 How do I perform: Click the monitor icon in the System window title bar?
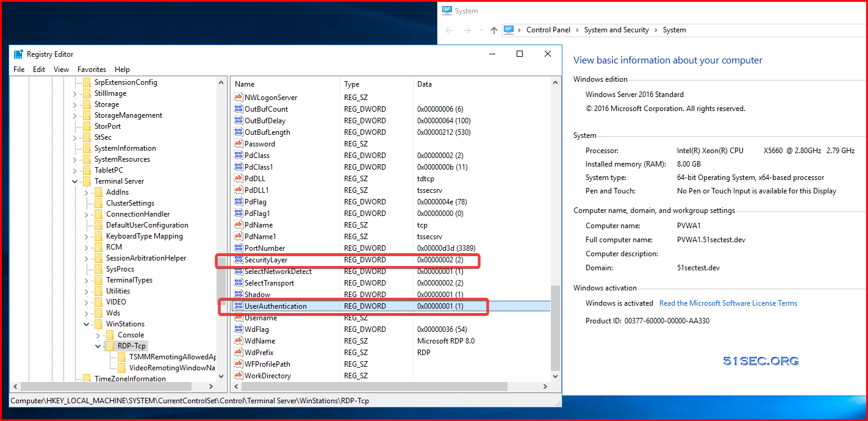point(447,11)
